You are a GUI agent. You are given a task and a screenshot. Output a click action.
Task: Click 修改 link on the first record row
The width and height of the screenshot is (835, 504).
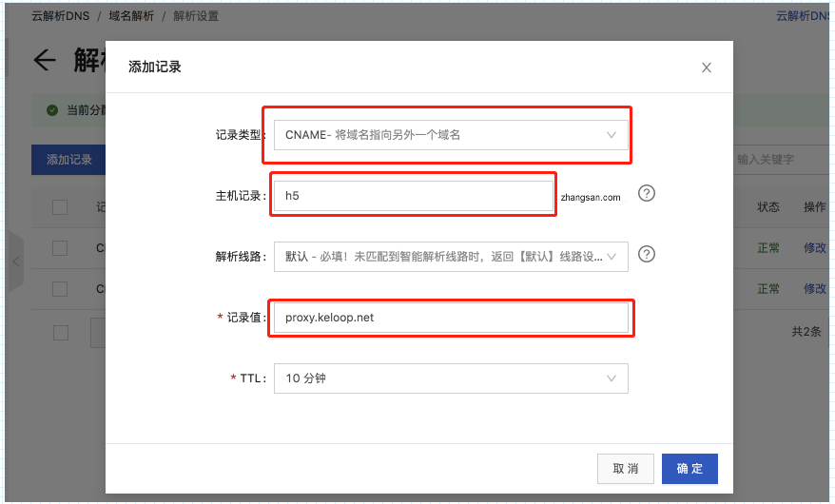815,248
